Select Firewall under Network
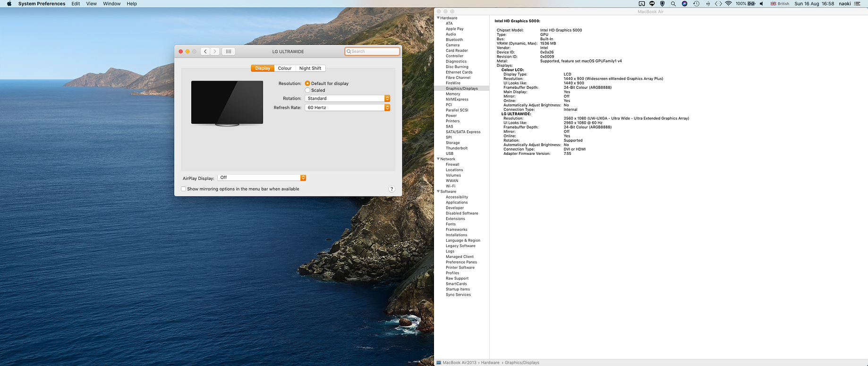Viewport: 868px width, 366px height. 452,164
